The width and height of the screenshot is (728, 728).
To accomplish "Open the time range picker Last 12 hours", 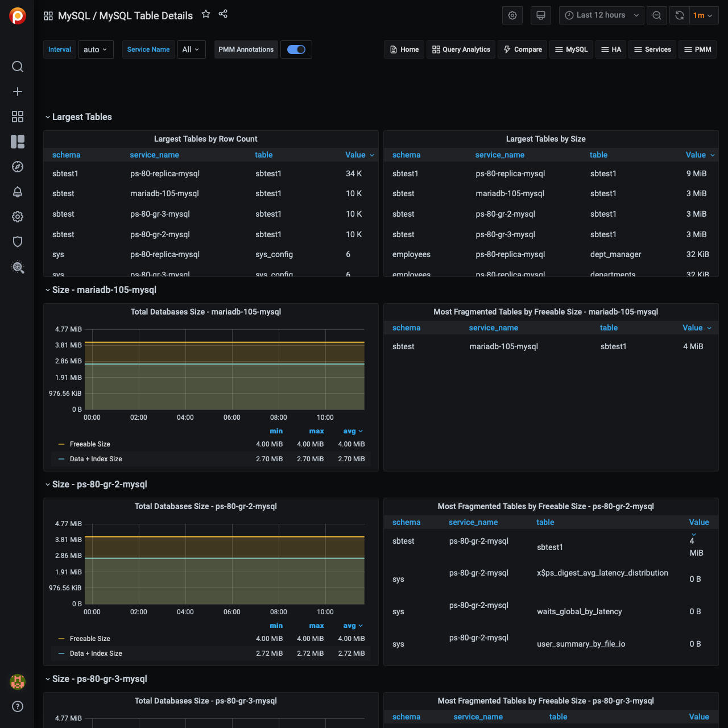I will [x=601, y=15].
